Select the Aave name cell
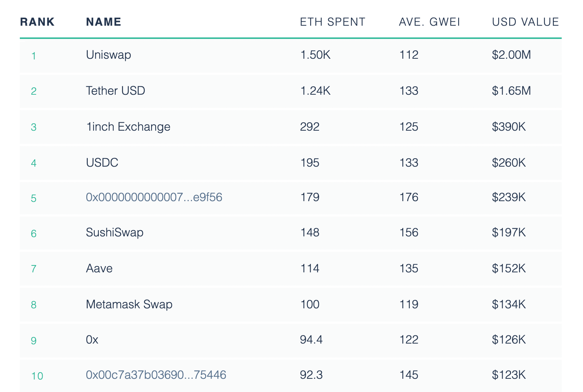583x392 pixels. (99, 268)
